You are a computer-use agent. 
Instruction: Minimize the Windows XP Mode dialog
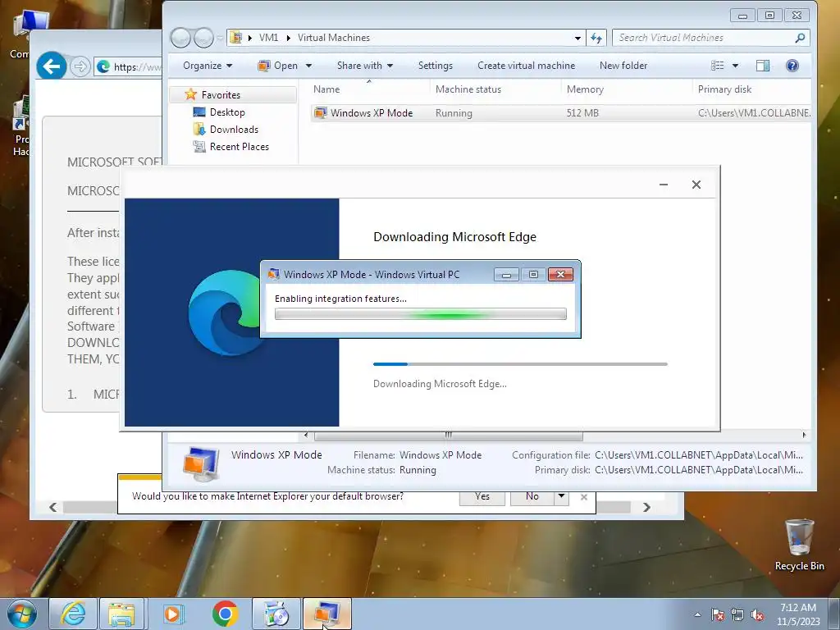tap(506, 275)
